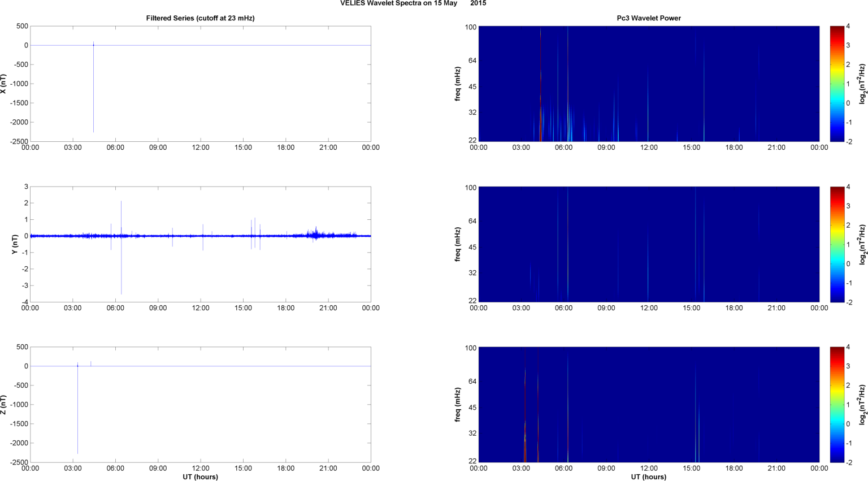Click the 'Z (nT)' axis label

(x=4, y=405)
